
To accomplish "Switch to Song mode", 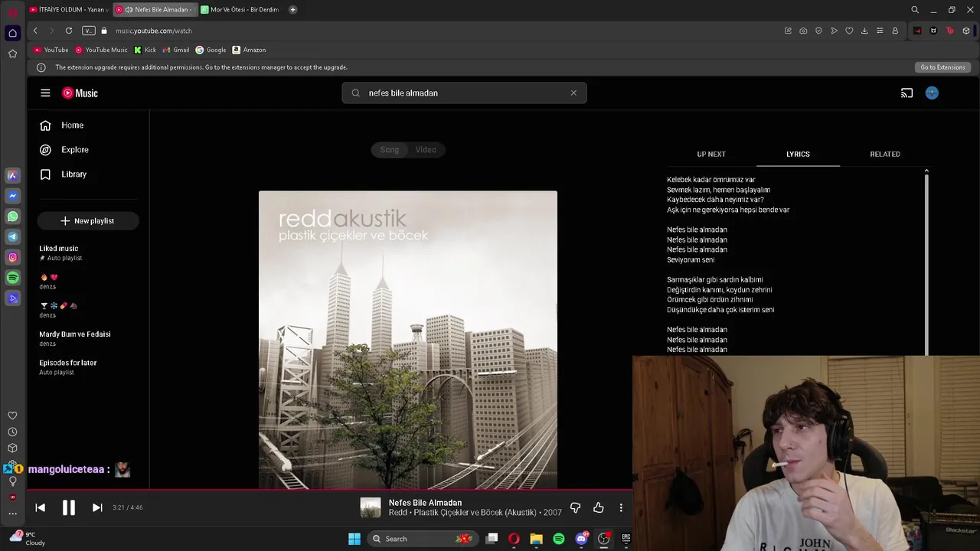I will (x=390, y=149).
